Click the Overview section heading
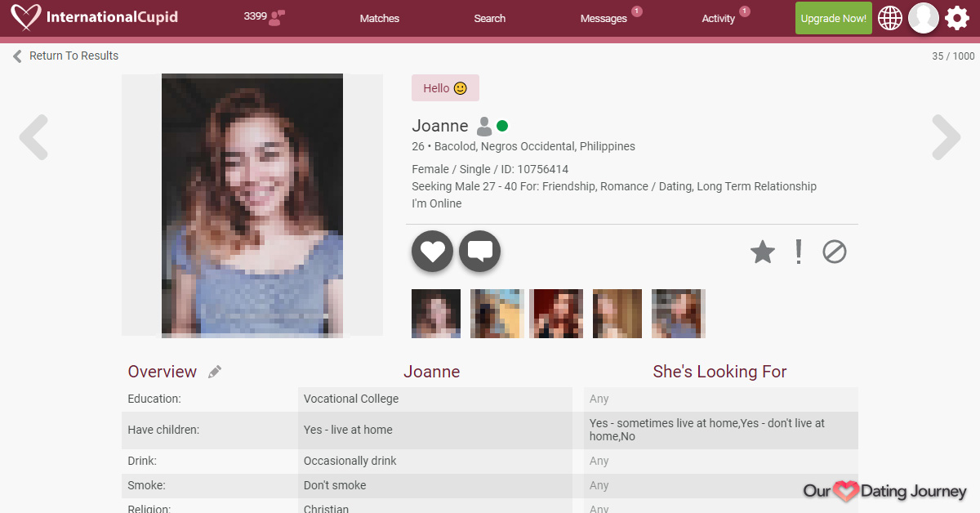980x513 pixels. pos(163,372)
